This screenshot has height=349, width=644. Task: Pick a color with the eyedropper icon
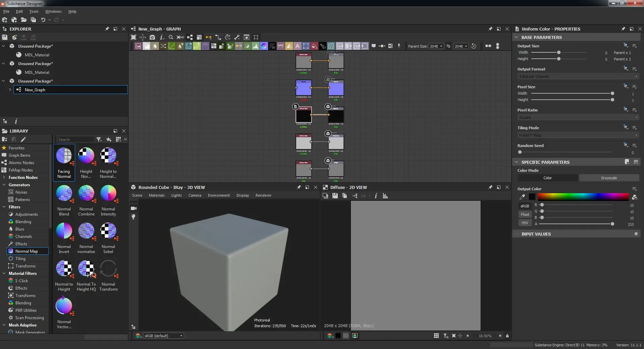tap(522, 197)
